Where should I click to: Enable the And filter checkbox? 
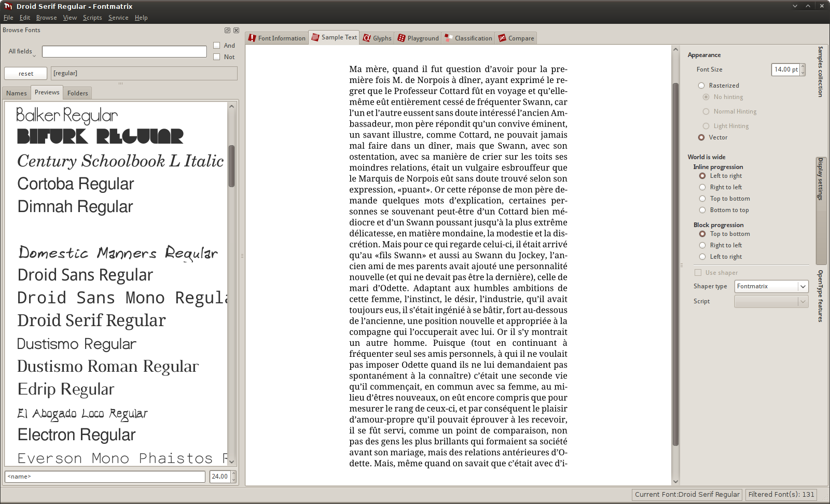217,46
